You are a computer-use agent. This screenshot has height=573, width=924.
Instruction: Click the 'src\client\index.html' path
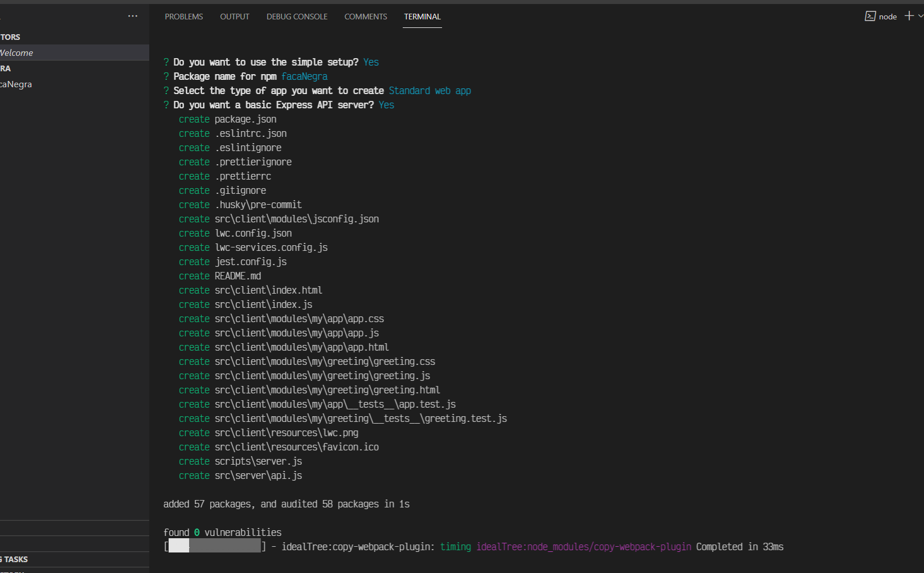[x=268, y=290]
